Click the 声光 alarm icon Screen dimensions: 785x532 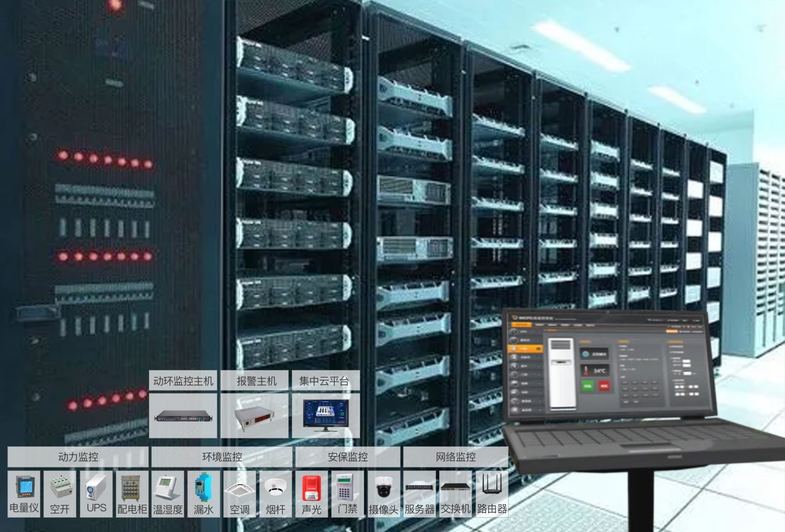(x=311, y=488)
